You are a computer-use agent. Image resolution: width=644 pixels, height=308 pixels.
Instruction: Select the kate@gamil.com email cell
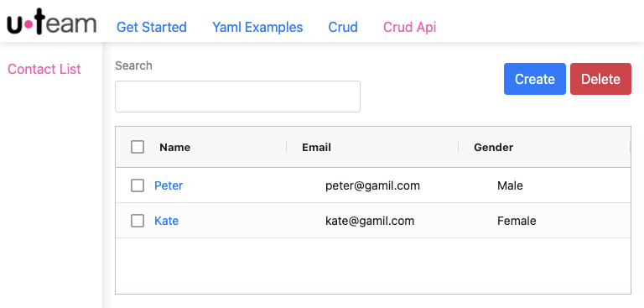[x=370, y=221]
